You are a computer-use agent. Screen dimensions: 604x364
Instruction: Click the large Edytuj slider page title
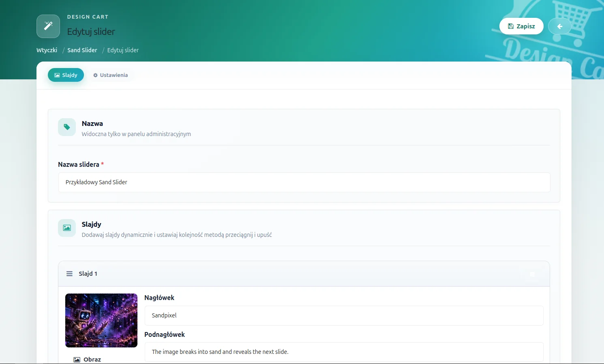[91, 32]
